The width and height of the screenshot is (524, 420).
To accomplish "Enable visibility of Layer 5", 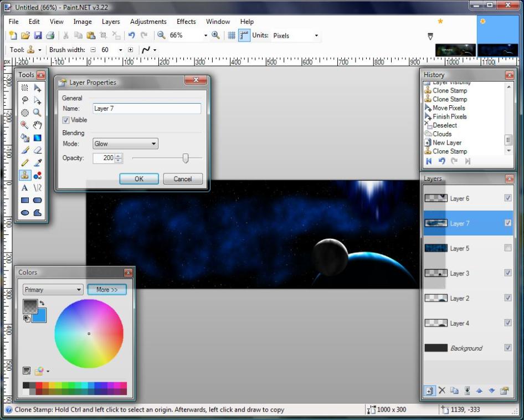I will coord(508,248).
